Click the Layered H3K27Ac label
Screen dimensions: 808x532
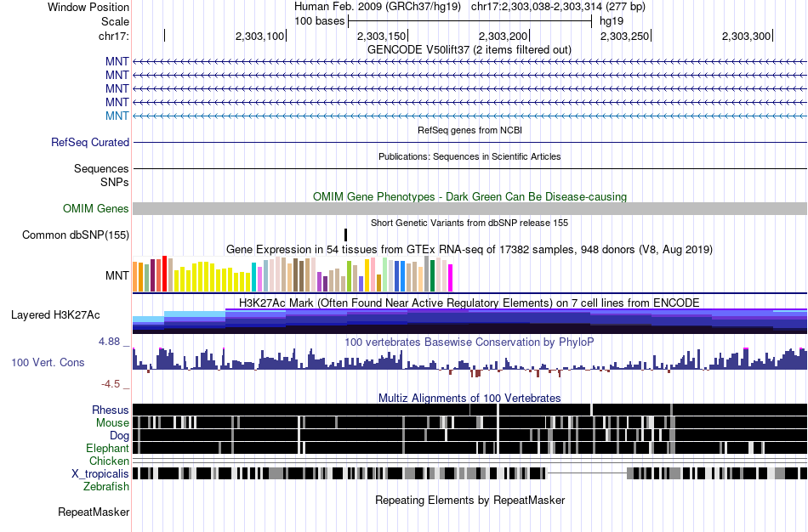point(55,314)
